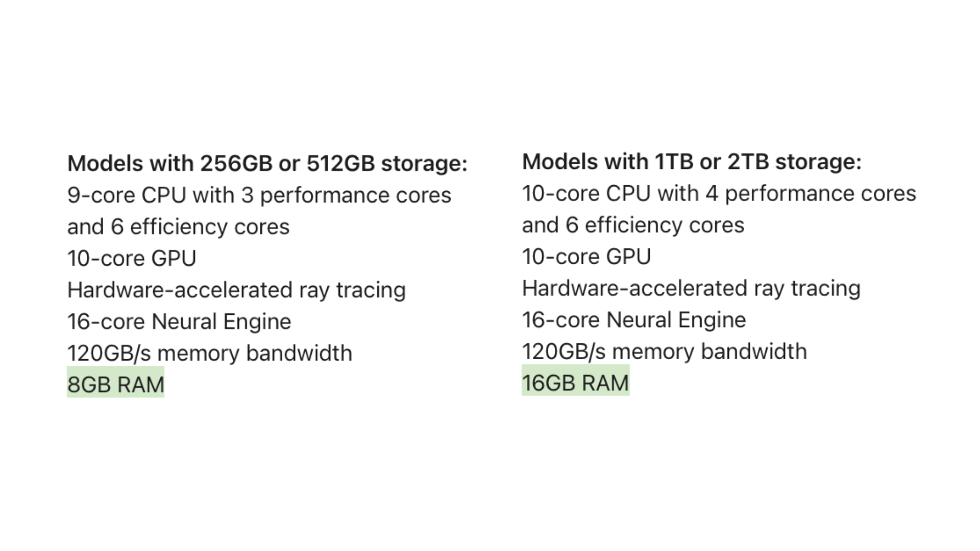980x551 pixels.
Task: Click "and 6 efficiency cores" below the 10-core CPU line
Action: tap(633, 226)
